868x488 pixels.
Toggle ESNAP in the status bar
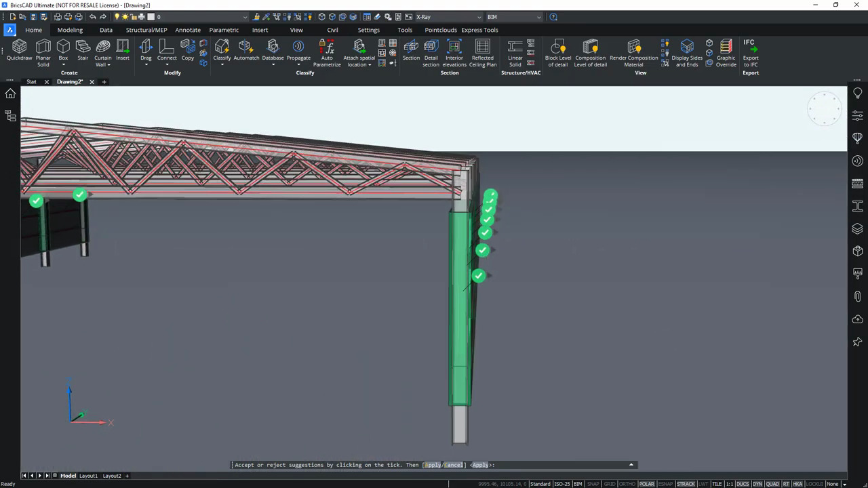click(665, 484)
